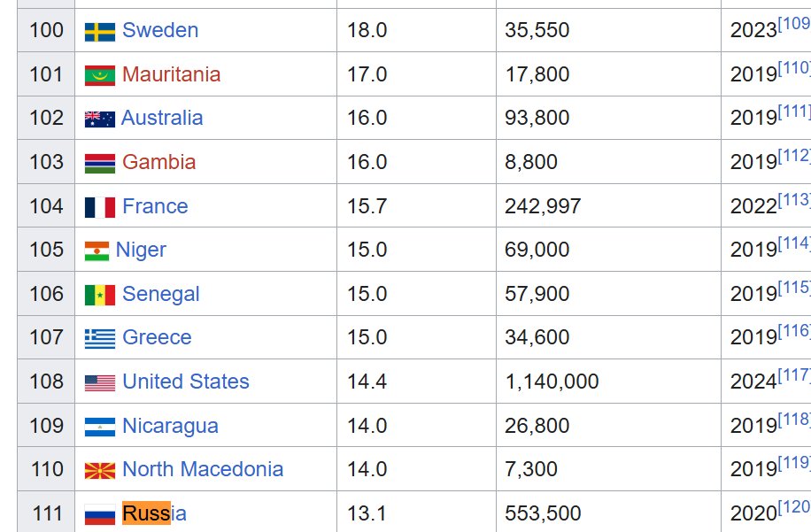The height and width of the screenshot is (532, 811).
Task: Click the Greece flag icon
Action: click(x=100, y=339)
